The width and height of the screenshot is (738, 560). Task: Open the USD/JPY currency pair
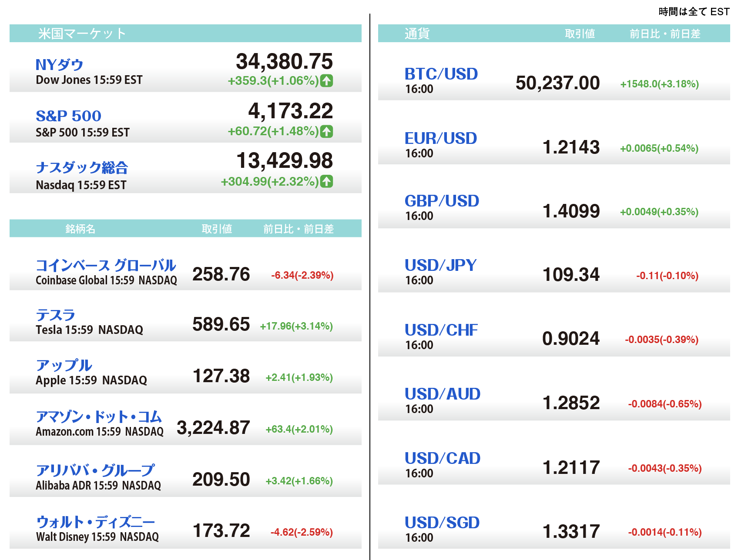click(x=440, y=265)
